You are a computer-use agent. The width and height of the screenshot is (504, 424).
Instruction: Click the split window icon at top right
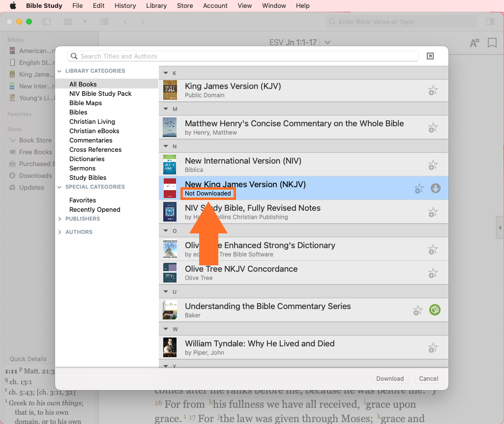tap(490, 22)
